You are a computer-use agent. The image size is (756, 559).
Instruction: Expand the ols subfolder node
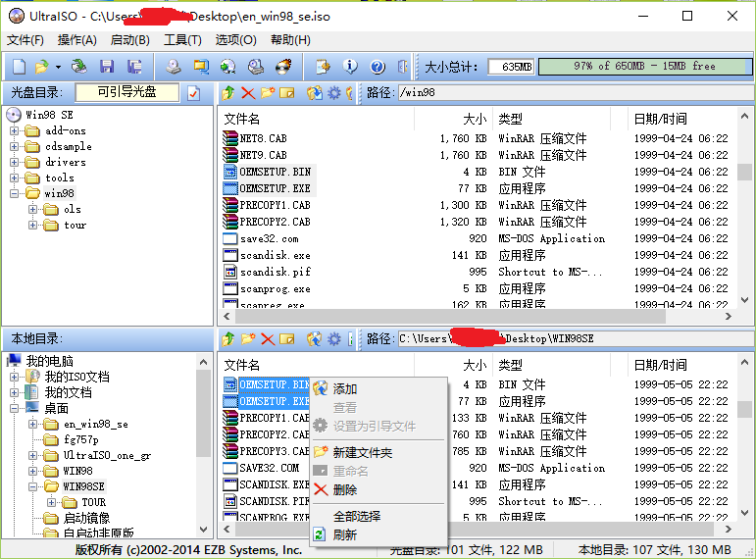click(x=32, y=209)
